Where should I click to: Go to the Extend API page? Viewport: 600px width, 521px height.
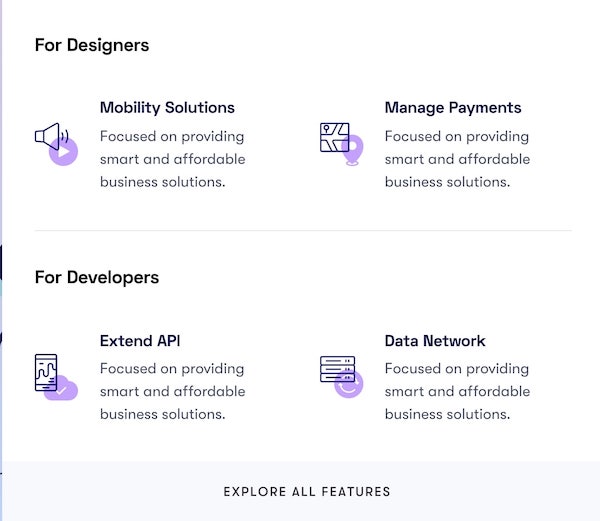(140, 341)
